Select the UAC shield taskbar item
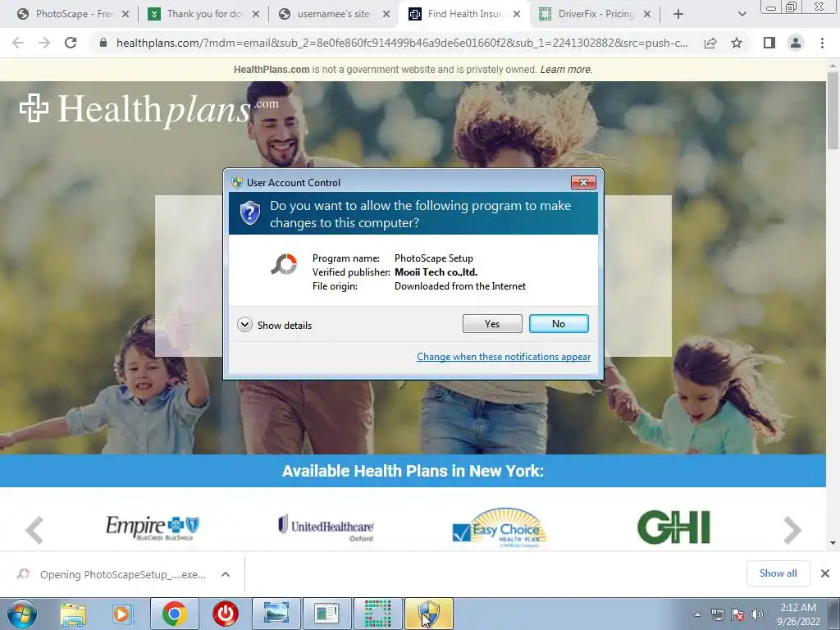This screenshot has width=840, height=630. point(428,614)
